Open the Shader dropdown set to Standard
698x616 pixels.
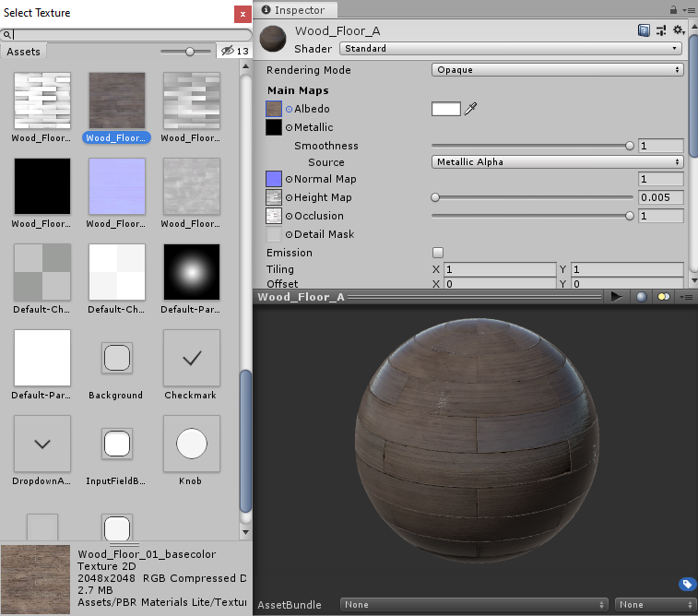[511, 48]
